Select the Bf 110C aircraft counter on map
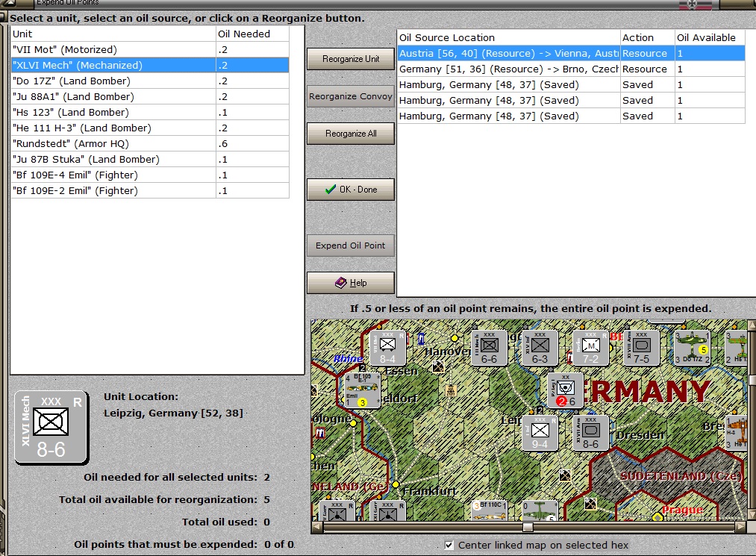The height and width of the screenshot is (556, 756). click(489, 510)
